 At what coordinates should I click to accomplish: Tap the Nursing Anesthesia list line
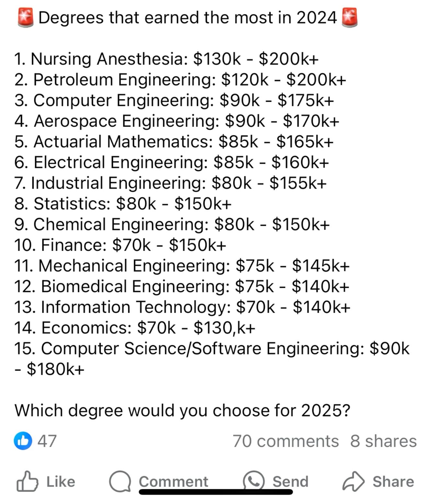(x=166, y=59)
